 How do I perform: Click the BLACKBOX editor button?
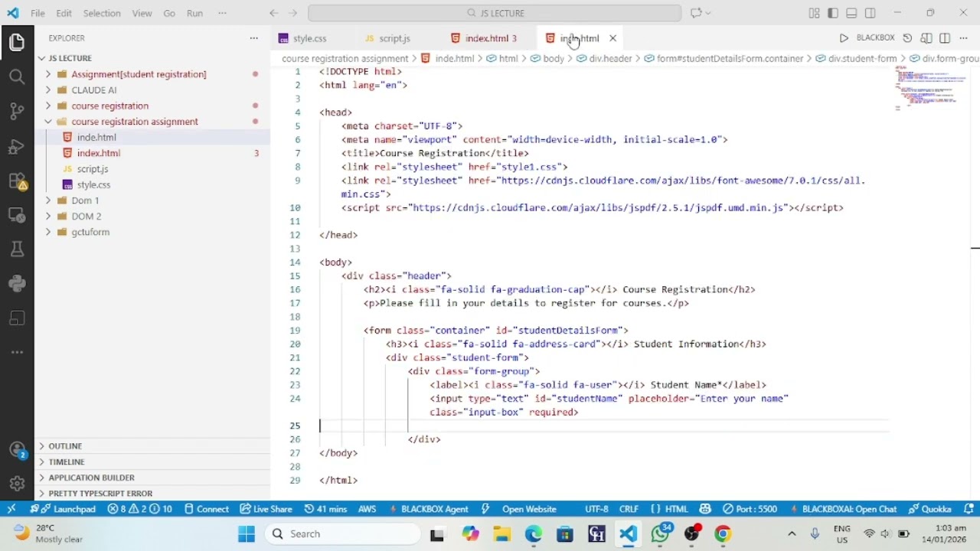coord(875,38)
